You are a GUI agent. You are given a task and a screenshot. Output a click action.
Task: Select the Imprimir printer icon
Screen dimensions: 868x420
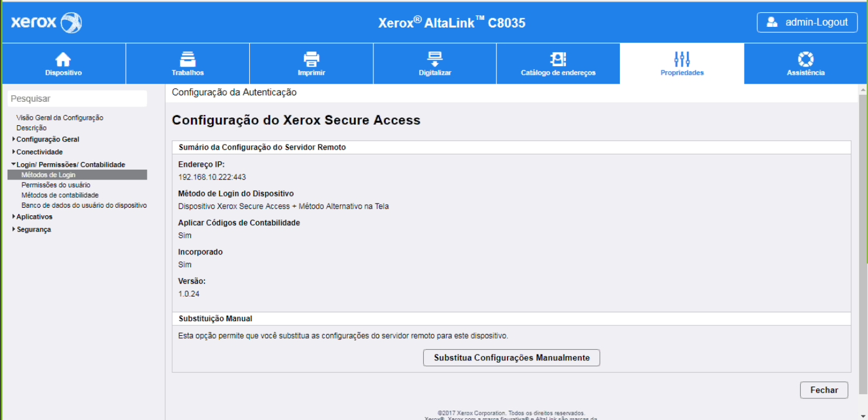click(311, 59)
